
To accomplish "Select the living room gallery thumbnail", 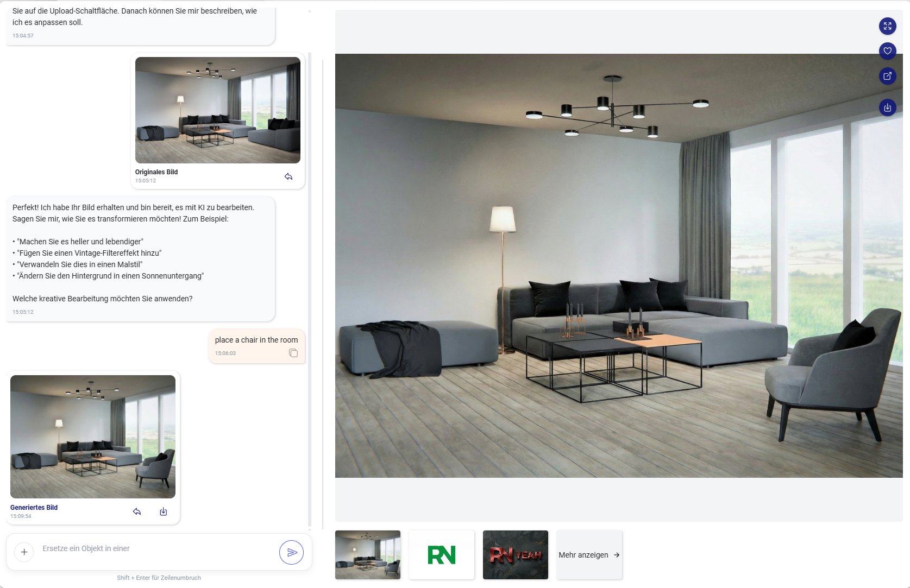I will pos(368,555).
